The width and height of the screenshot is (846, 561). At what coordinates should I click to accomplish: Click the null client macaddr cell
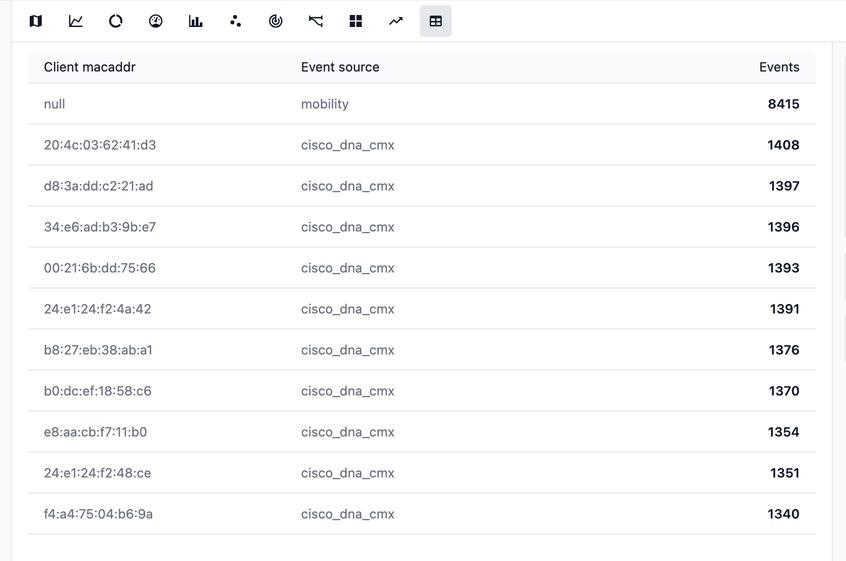click(55, 104)
